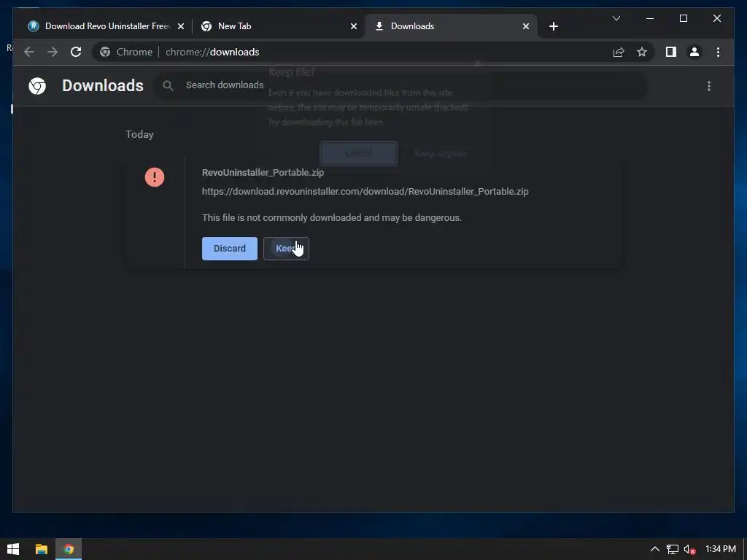Click the Chrome site info chip
Screen dimensions: 747x560
point(126,52)
